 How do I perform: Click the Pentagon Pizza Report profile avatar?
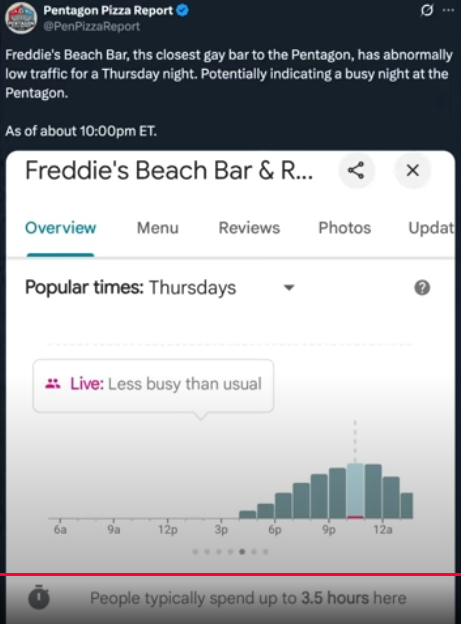(21, 18)
